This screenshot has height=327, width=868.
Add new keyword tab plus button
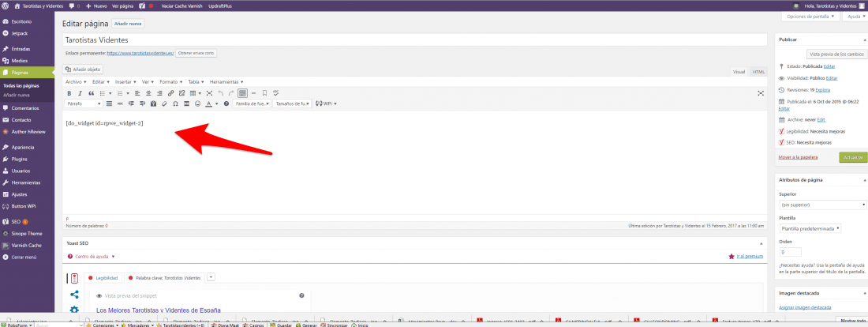tap(211, 276)
